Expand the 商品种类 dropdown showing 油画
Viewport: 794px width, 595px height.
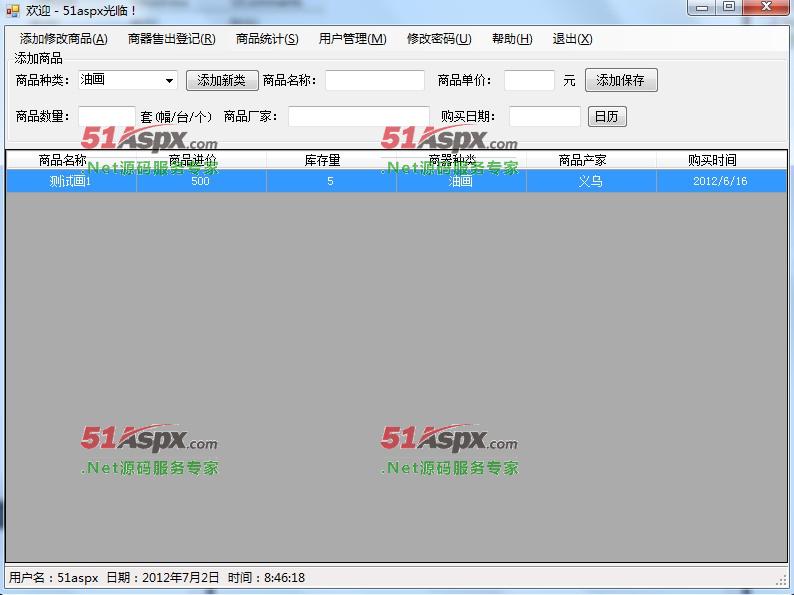click(169, 80)
